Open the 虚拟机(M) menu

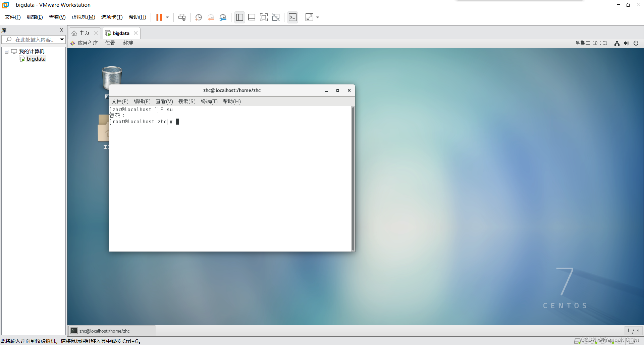point(83,17)
